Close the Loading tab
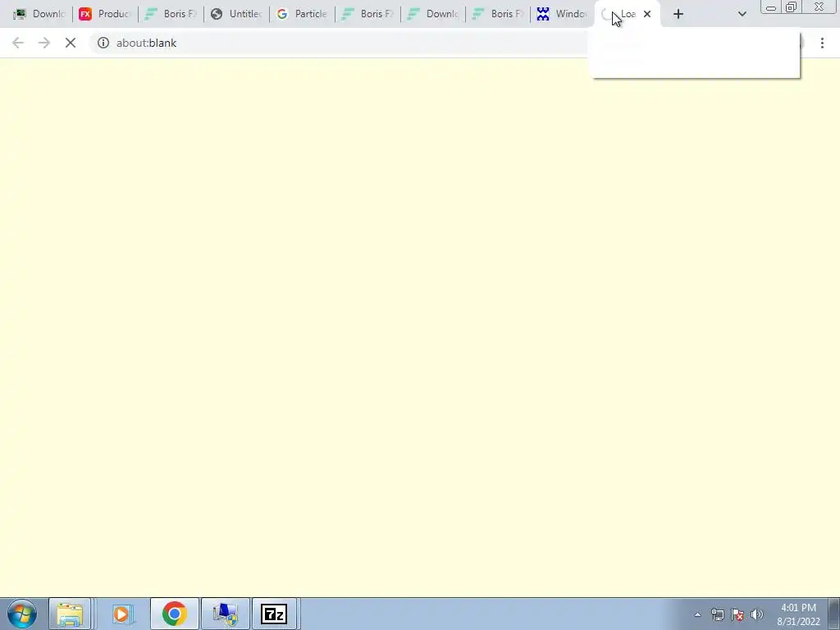 pos(647,14)
